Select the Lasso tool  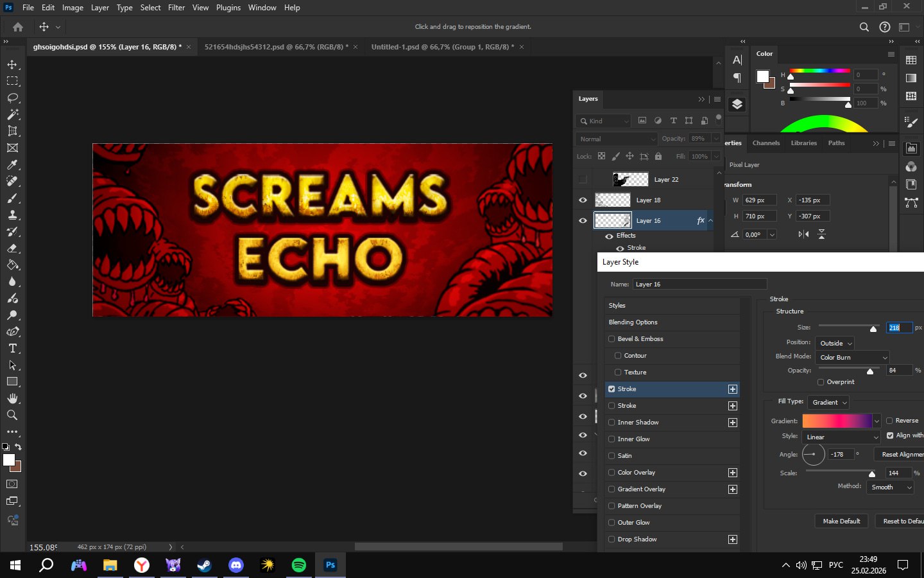point(12,98)
